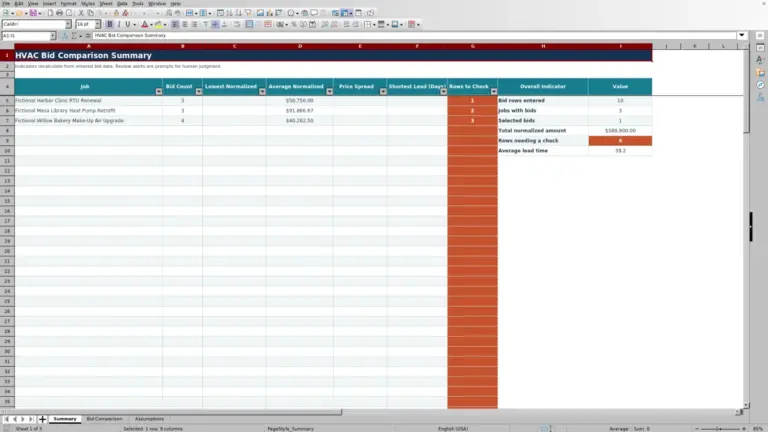
Task: Go to the last sheet with the arrow button
Action: pyautogui.click(x=31, y=419)
